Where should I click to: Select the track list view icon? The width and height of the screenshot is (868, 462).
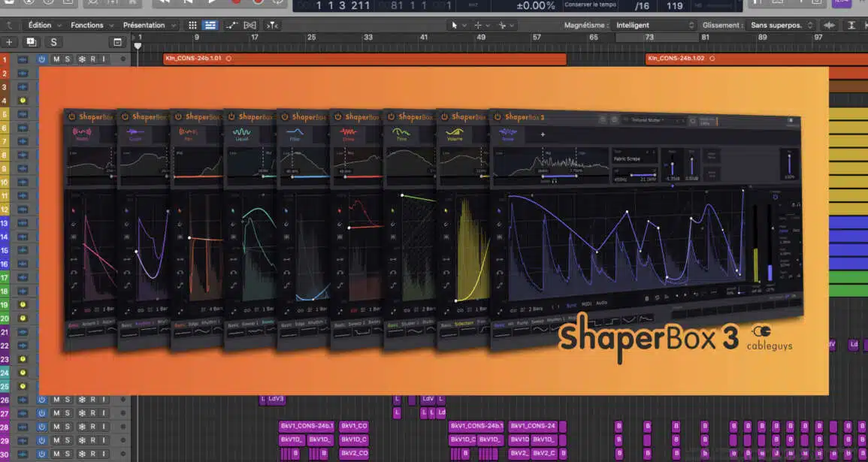[x=210, y=25]
